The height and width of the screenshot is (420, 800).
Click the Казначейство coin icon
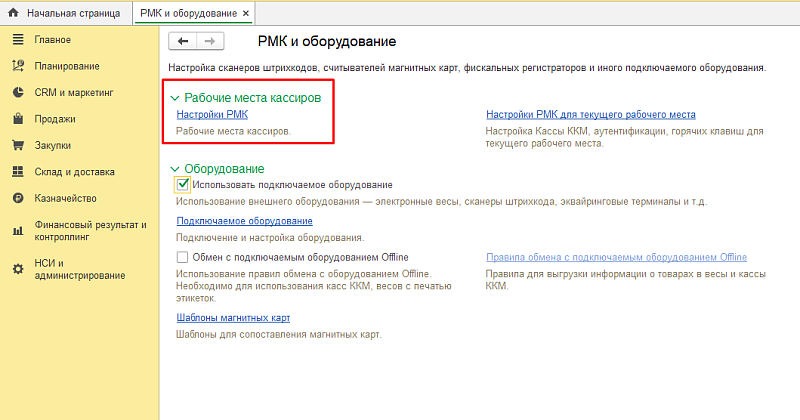click(x=17, y=198)
